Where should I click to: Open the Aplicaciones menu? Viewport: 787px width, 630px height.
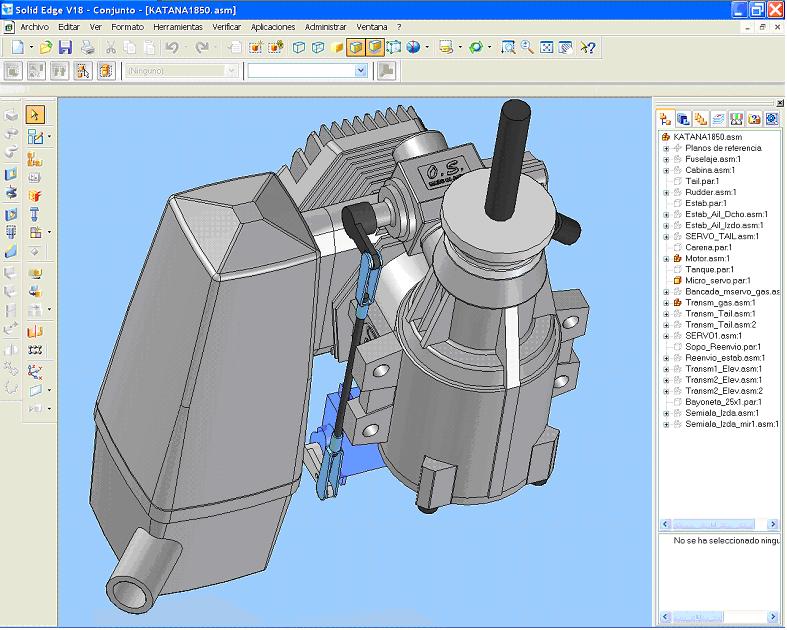tap(273, 27)
